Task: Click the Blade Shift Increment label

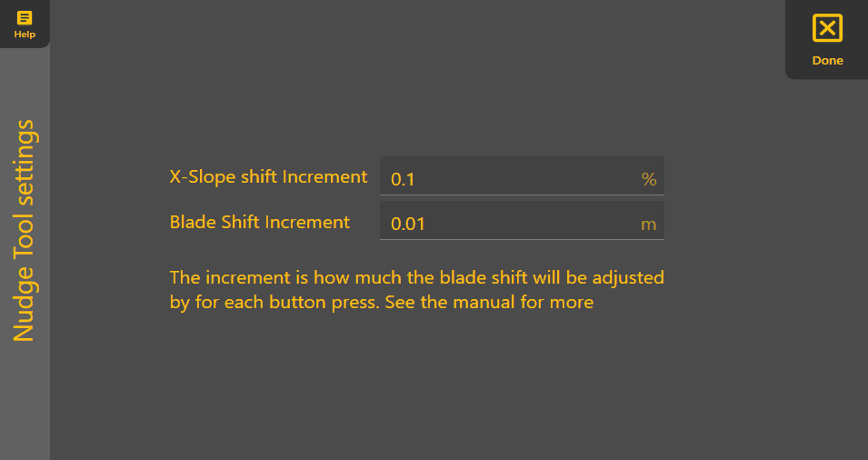Action: click(x=259, y=222)
